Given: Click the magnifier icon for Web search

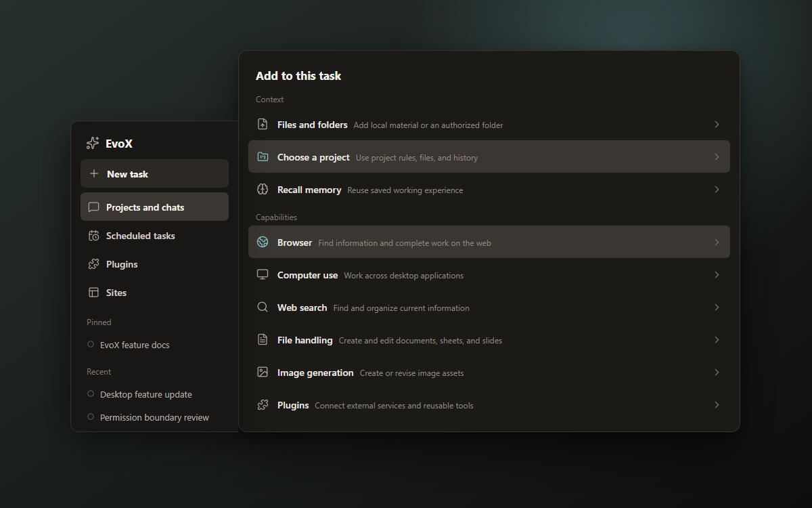Looking at the screenshot, I should 263,307.
